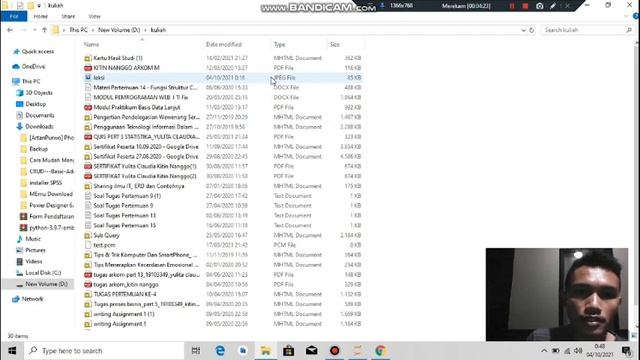Go back with the Back arrow

coord(10,30)
